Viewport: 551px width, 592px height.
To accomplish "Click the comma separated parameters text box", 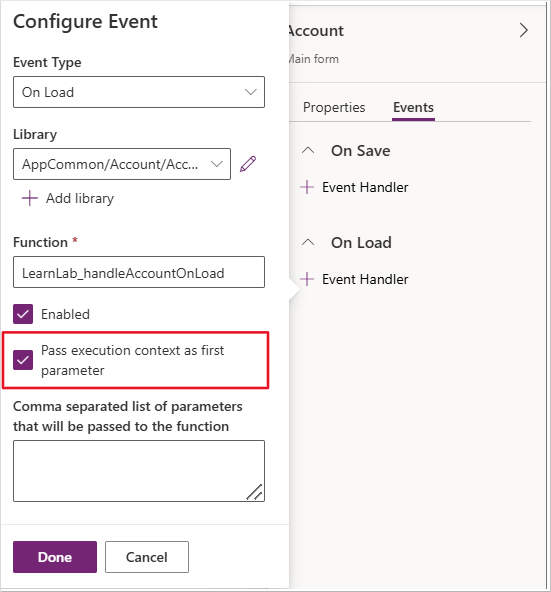I will point(139,471).
